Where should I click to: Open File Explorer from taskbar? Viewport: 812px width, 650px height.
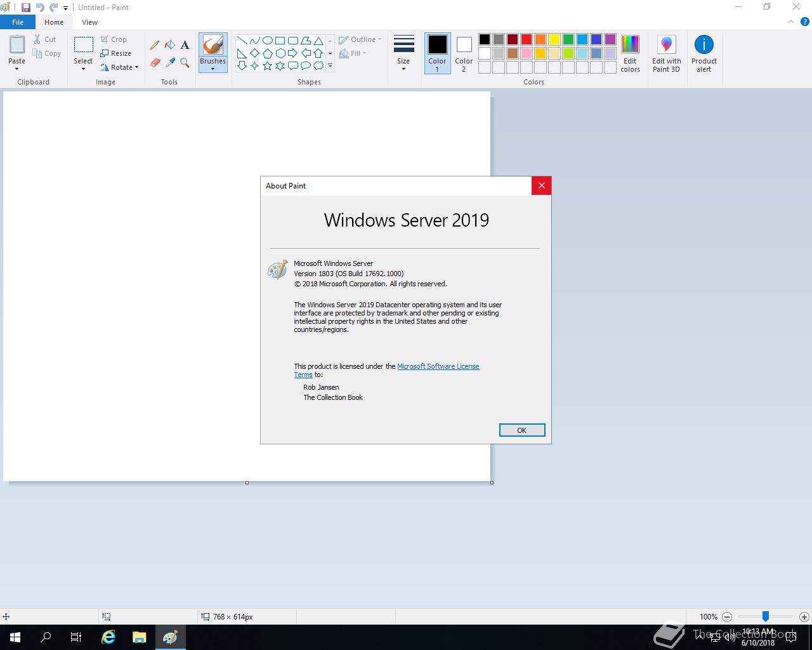(x=139, y=637)
